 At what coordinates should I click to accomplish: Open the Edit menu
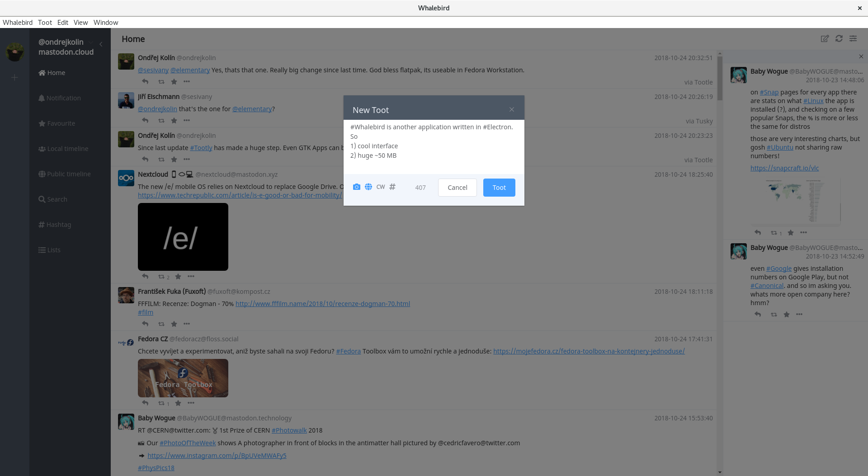click(x=62, y=23)
